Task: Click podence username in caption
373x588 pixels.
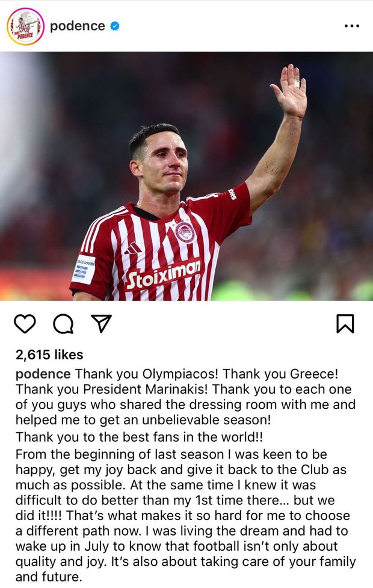Action: [43, 374]
